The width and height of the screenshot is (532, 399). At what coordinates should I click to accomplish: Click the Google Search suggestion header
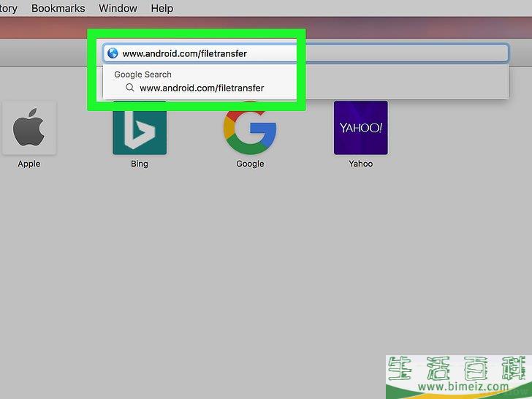pos(142,75)
